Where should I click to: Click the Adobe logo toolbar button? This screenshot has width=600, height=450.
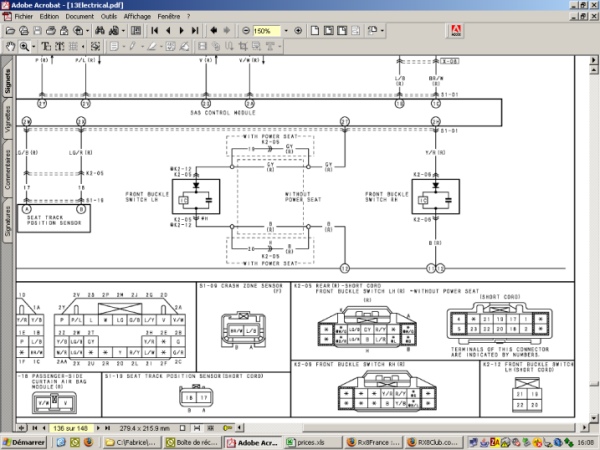point(456,31)
